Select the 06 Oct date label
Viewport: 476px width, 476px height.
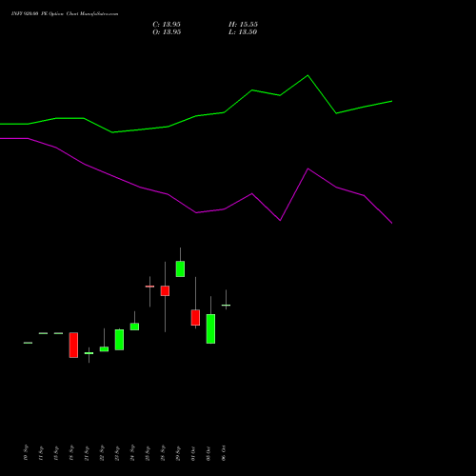224,452
